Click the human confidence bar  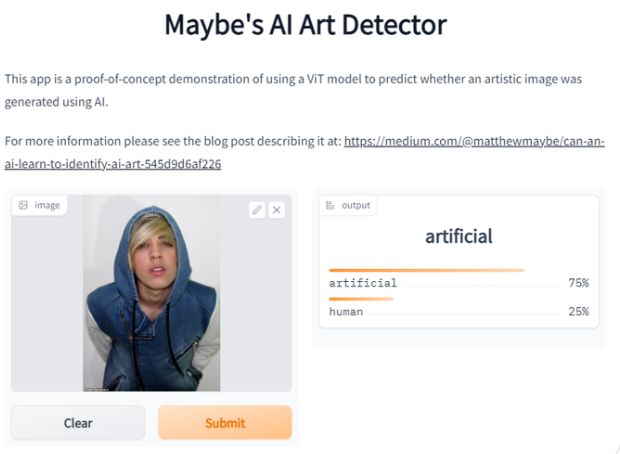[361, 298]
